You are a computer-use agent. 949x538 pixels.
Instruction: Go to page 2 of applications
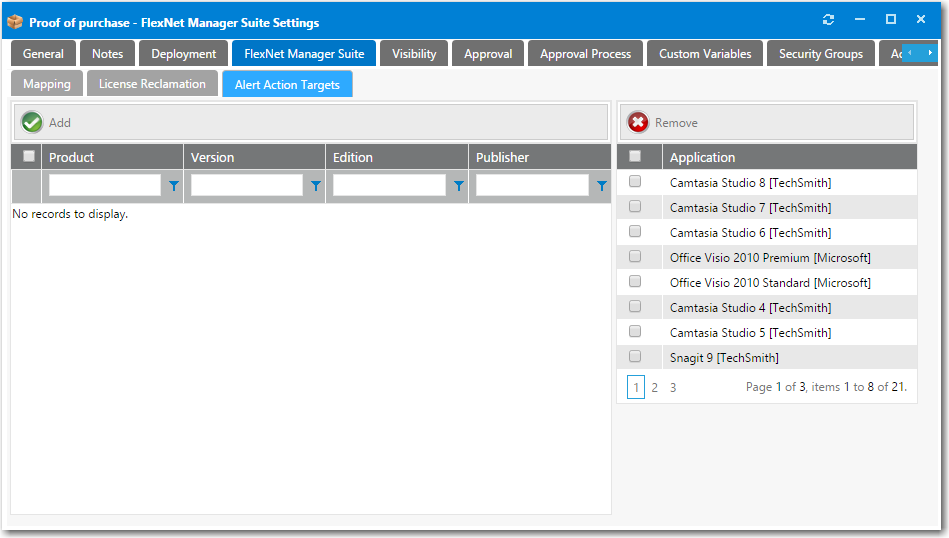point(655,387)
